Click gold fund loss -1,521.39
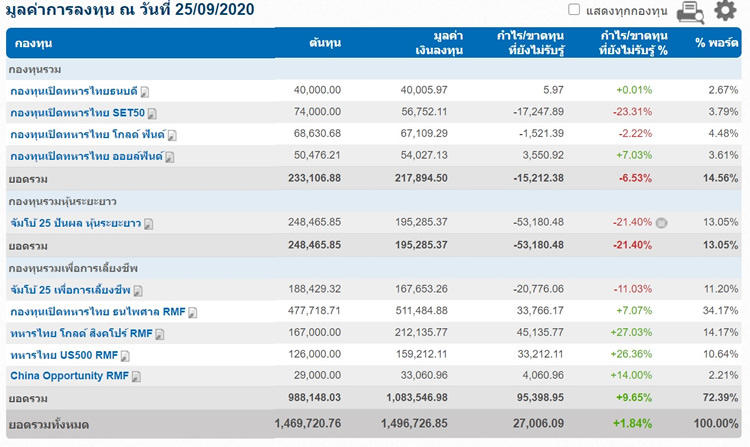This screenshot has width=750, height=447. click(541, 133)
